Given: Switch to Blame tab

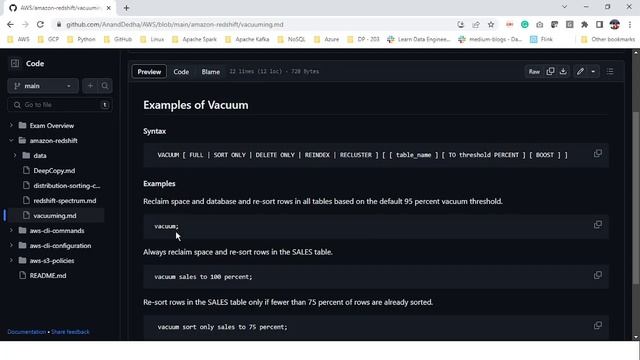Looking at the screenshot, I should pos(211,72).
